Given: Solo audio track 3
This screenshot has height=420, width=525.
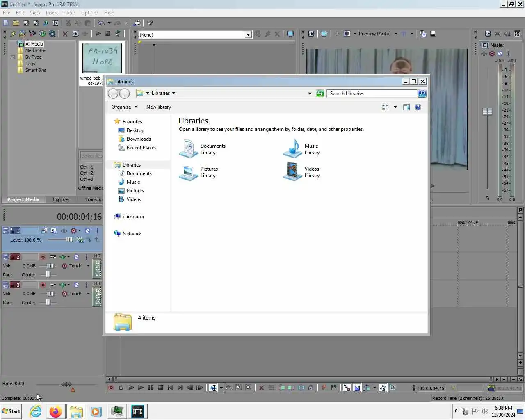Looking at the screenshot, I should click(86, 285).
